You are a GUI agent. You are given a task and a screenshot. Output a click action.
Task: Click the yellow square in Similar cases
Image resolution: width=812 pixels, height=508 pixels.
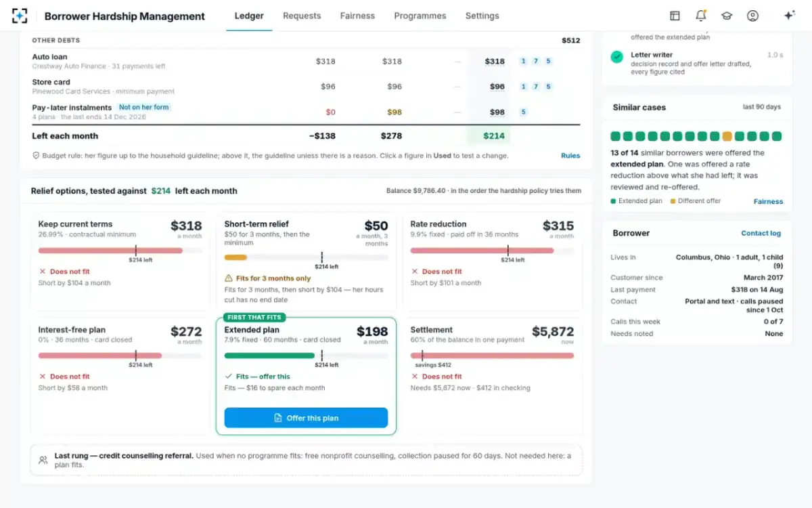click(727, 136)
